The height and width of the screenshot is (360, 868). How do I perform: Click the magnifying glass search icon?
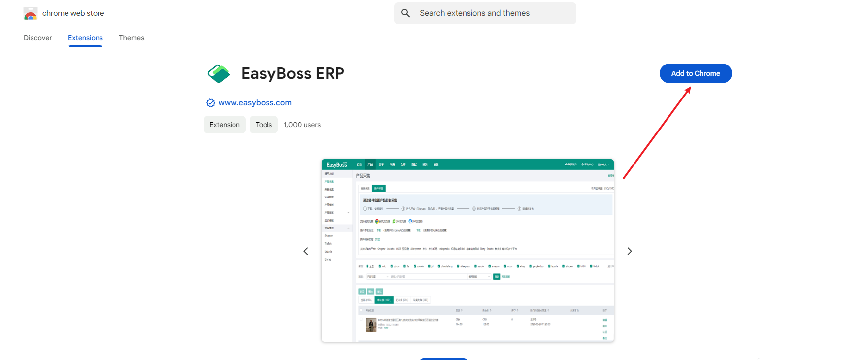coord(405,13)
